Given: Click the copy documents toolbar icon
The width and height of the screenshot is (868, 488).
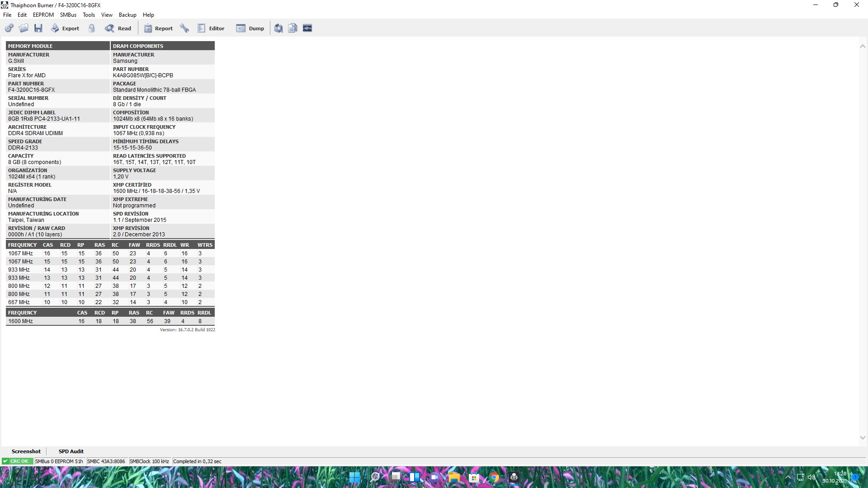Looking at the screenshot, I should tap(293, 28).
